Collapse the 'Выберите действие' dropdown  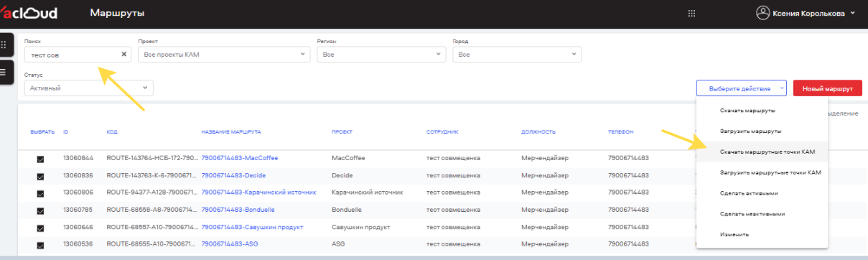point(741,88)
